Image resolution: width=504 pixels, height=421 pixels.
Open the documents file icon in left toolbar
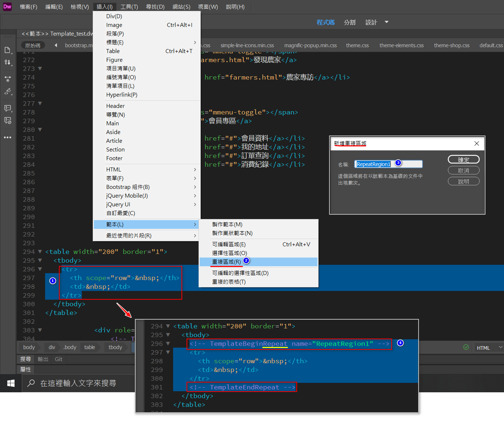point(8,50)
